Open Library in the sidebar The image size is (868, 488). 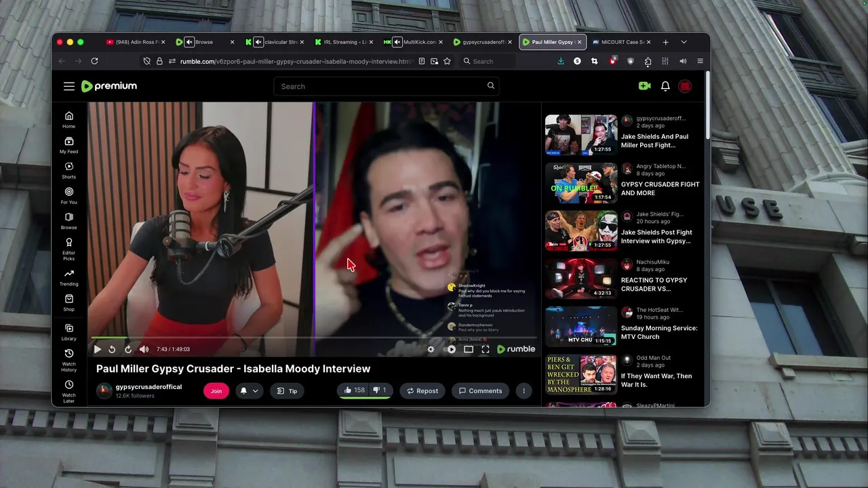(x=69, y=332)
